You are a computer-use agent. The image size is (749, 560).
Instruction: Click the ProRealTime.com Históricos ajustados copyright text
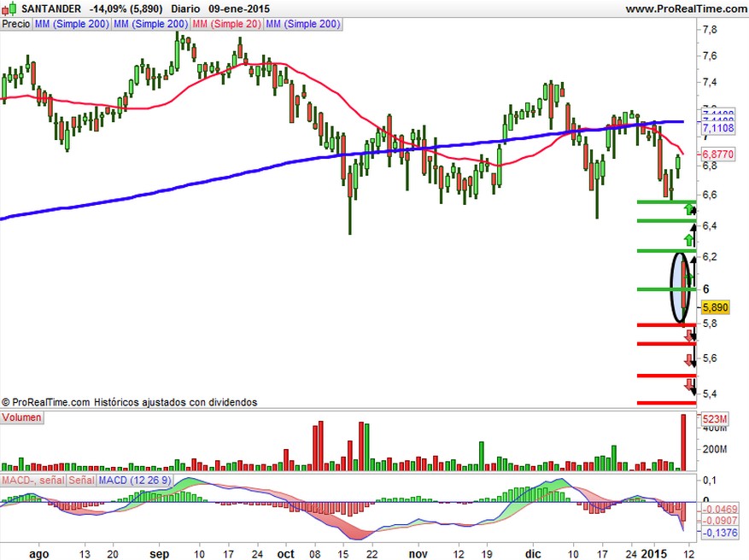(130, 402)
